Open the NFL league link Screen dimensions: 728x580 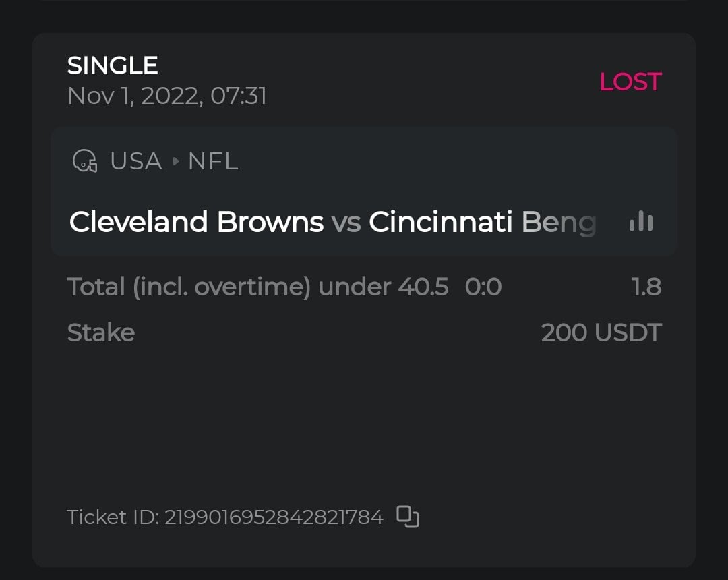click(x=213, y=161)
